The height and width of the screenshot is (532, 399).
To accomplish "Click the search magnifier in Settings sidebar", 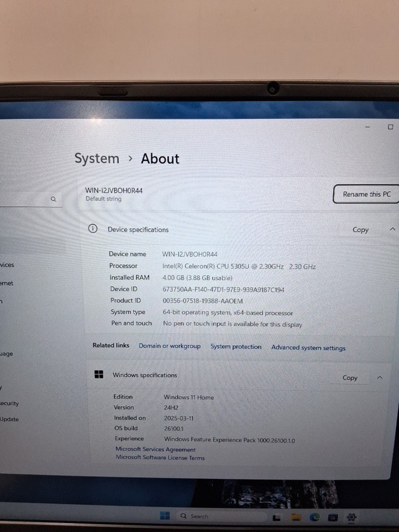I will [x=54, y=199].
